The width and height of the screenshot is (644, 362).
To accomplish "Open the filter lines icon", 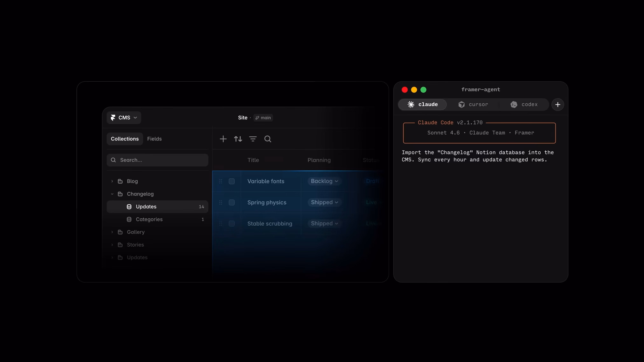I will [253, 139].
